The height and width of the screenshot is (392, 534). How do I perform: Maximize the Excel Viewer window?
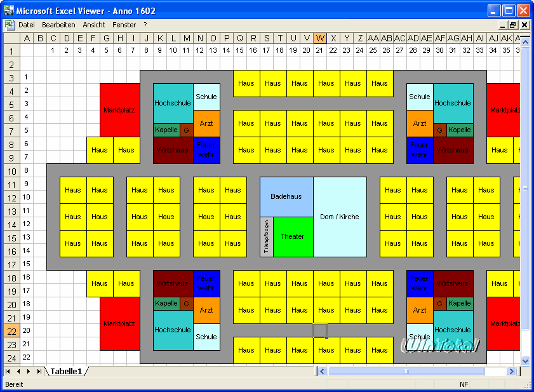point(509,11)
